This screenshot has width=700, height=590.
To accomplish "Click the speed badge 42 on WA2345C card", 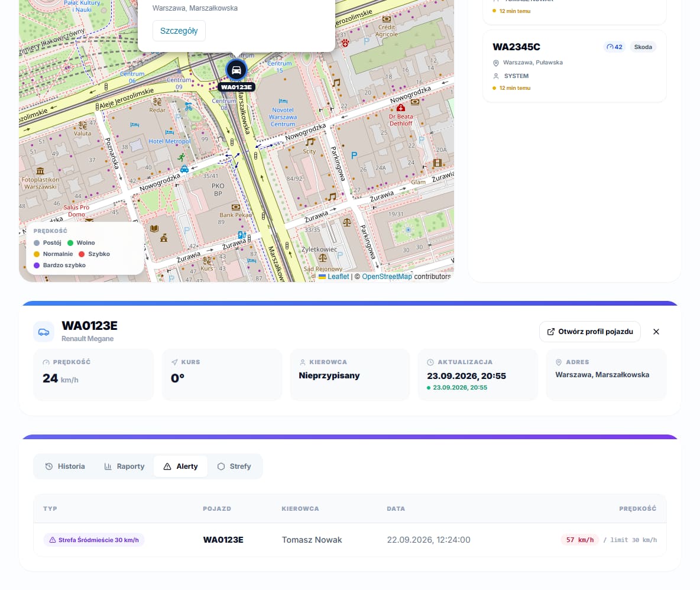I will pyautogui.click(x=614, y=47).
